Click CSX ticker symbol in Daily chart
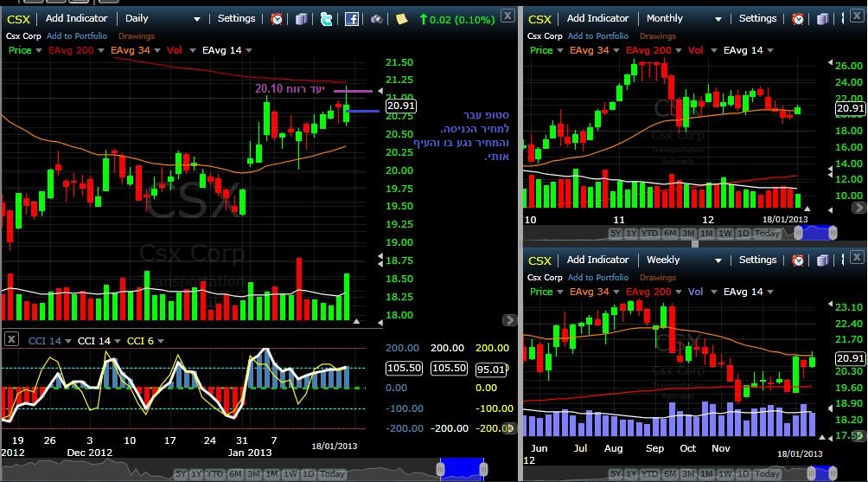This screenshot has width=868, height=482. [x=18, y=19]
